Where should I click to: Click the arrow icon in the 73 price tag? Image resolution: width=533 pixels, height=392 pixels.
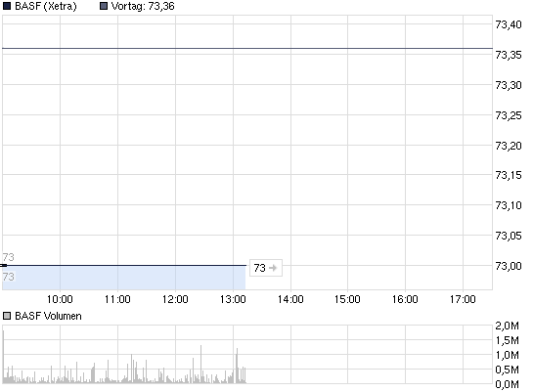273,268
